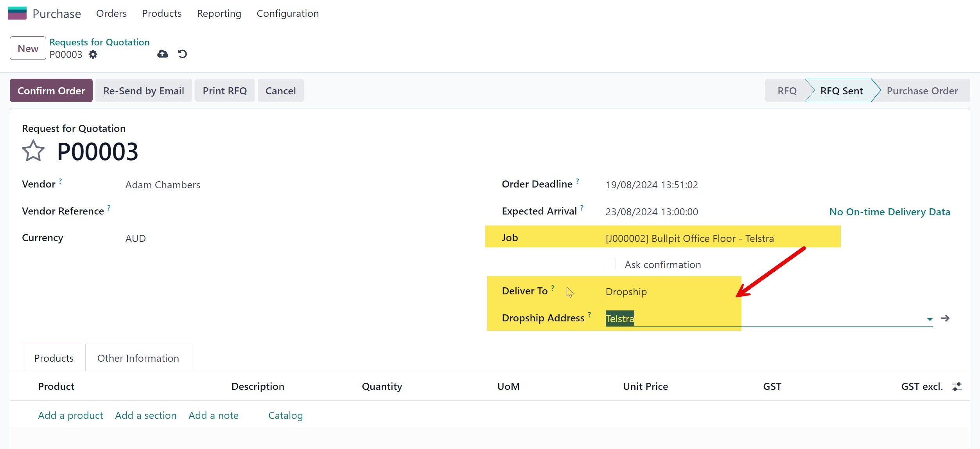Mark P00003 as favorite with star
Screen dimensions: 980x449
point(33,151)
